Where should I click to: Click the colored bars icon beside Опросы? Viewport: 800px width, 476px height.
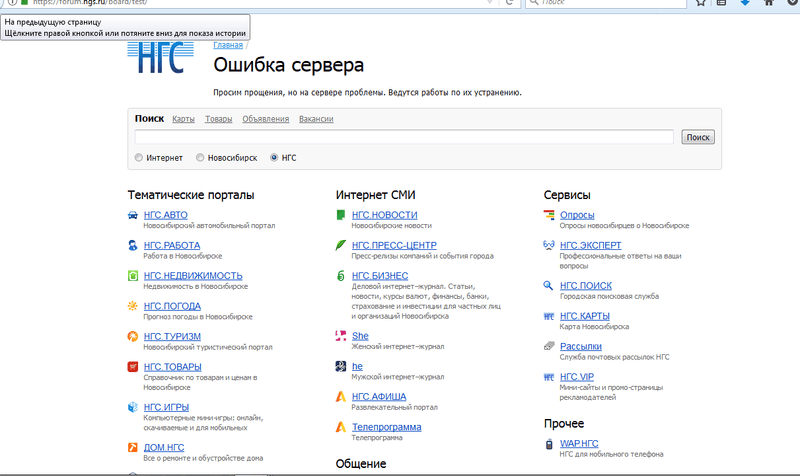pyautogui.click(x=549, y=215)
